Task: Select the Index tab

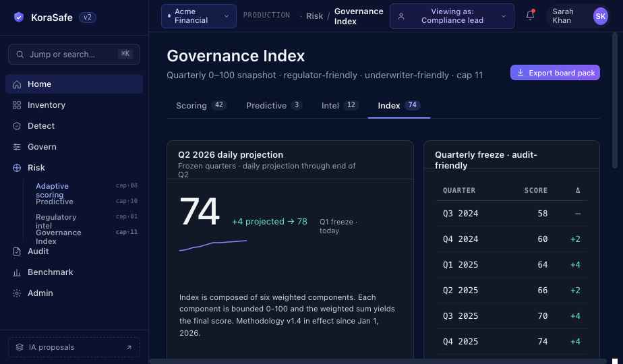Action: pos(399,106)
